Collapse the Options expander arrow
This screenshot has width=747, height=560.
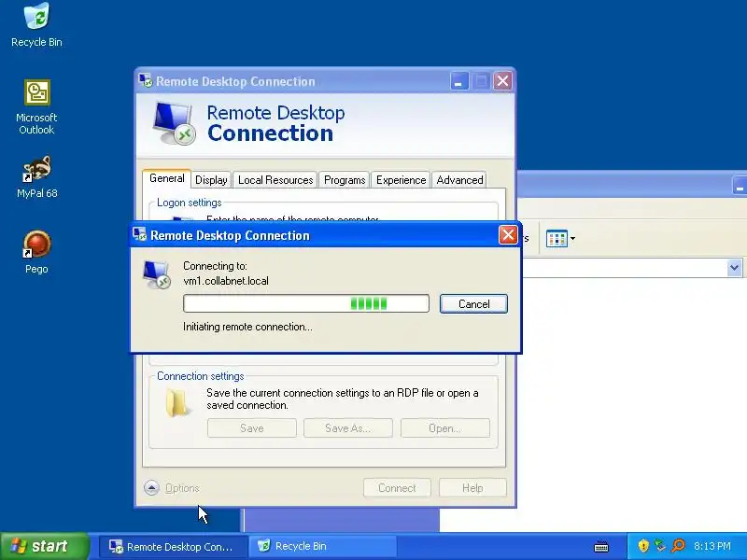(151, 487)
